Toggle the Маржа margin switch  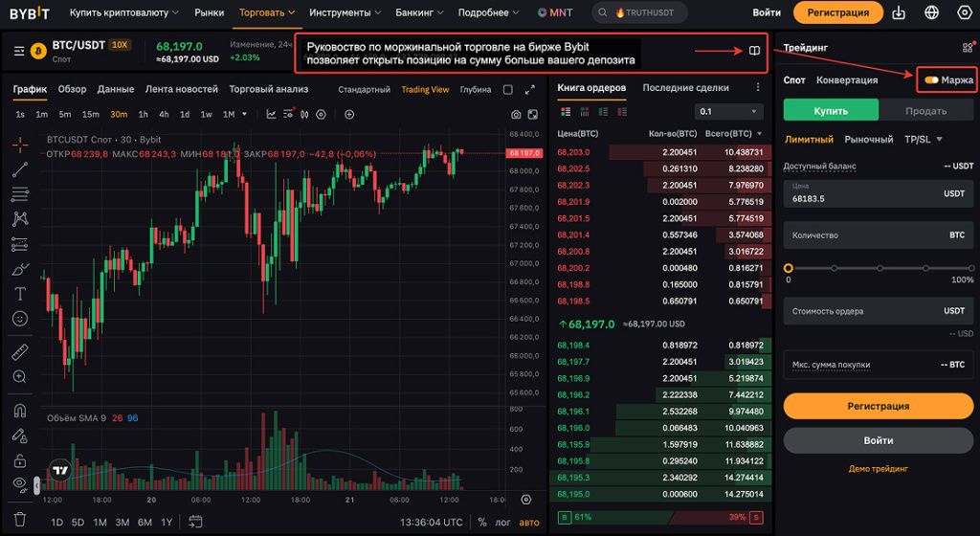click(931, 80)
